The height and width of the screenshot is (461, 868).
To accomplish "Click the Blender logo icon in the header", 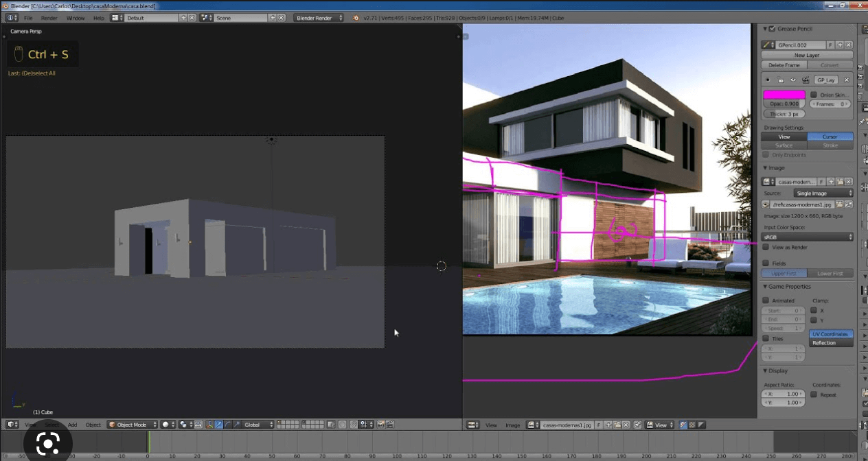I will click(x=357, y=18).
